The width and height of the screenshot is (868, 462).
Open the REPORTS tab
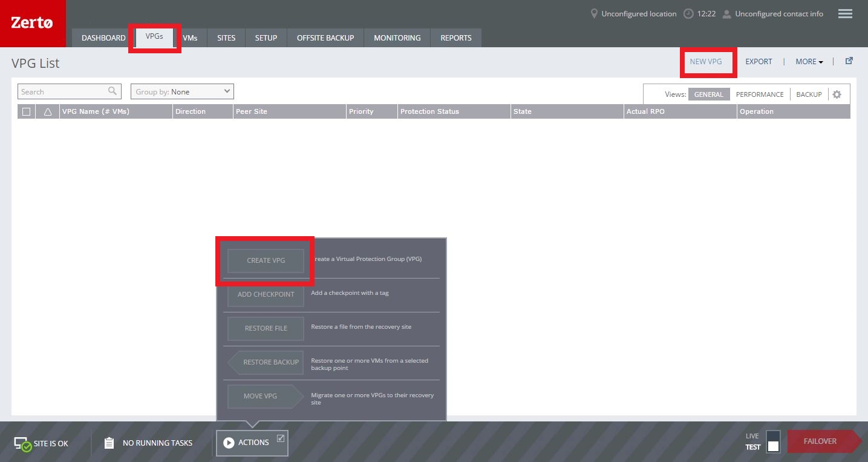click(x=456, y=38)
